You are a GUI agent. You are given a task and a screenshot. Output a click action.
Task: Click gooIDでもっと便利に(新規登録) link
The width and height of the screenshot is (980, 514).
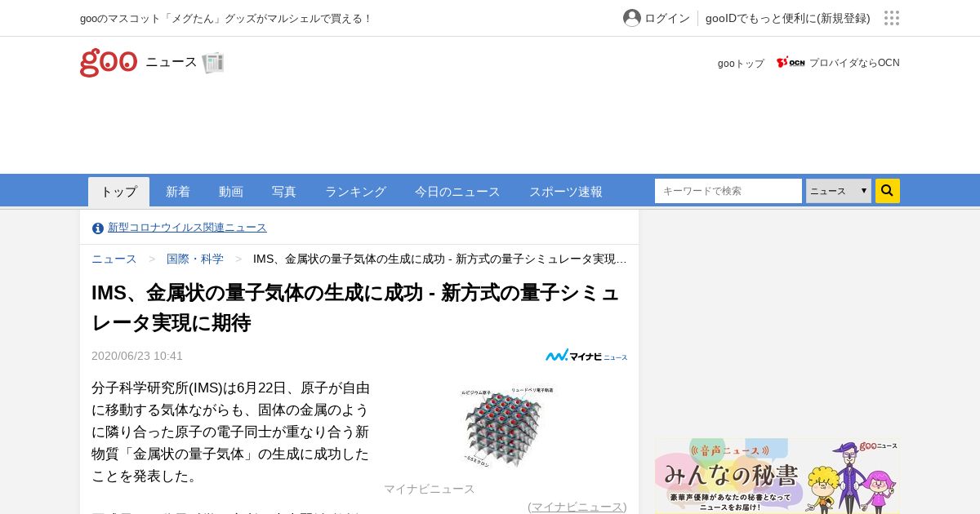pos(788,18)
